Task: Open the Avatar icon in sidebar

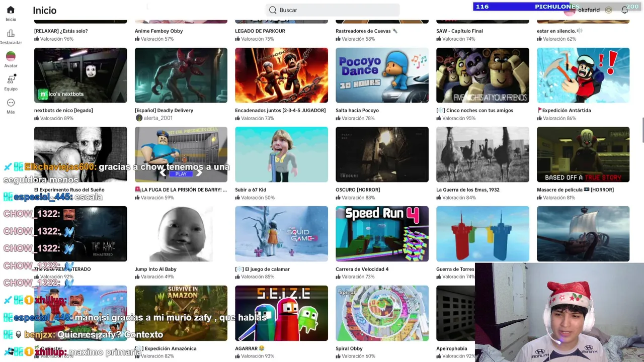Action: pos(11,56)
